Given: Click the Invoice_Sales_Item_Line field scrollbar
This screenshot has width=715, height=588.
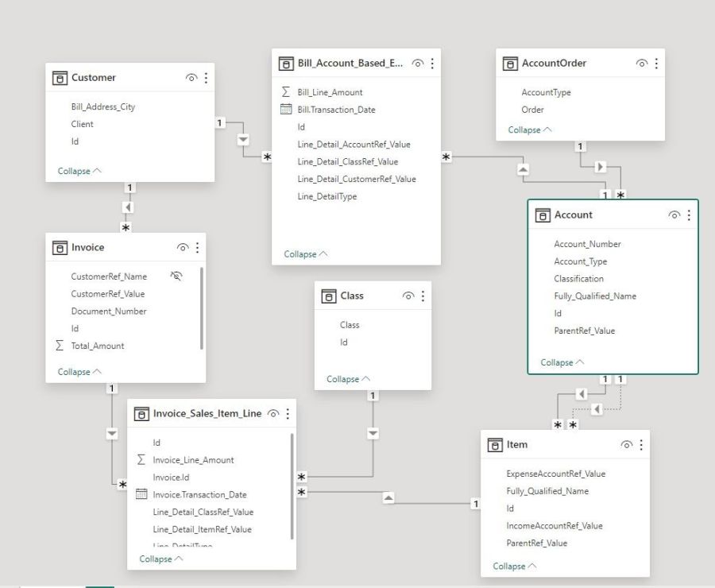Looking at the screenshot, I should [292, 486].
